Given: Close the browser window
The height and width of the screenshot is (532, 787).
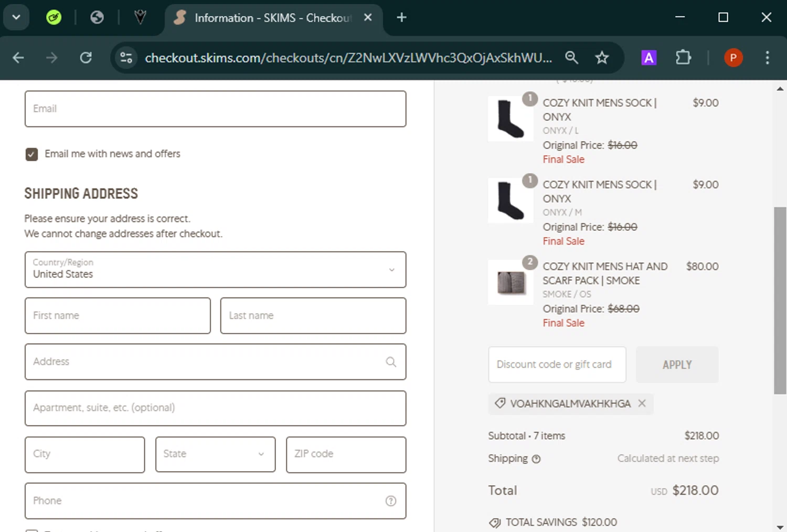Looking at the screenshot, I should click(766, 17).
